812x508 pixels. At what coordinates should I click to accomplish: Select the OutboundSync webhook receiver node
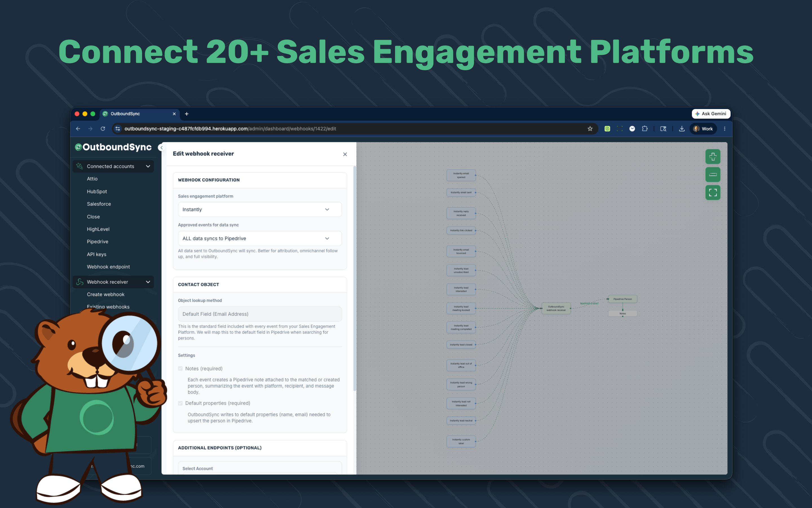(556, 308)
